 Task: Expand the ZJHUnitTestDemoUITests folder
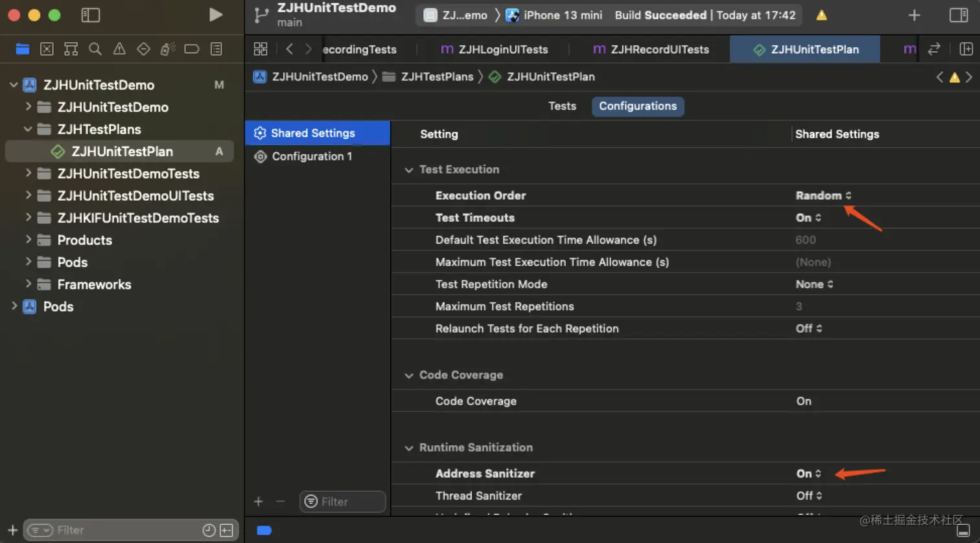[x=28, y=195]
